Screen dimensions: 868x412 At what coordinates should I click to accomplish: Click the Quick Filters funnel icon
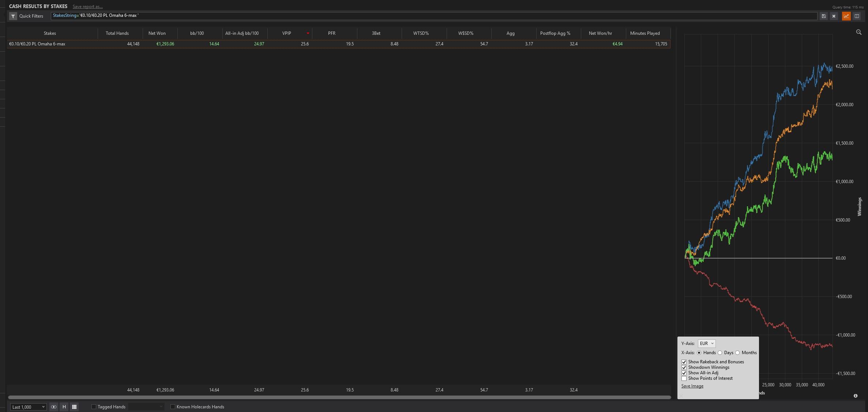tap(13, 16)
